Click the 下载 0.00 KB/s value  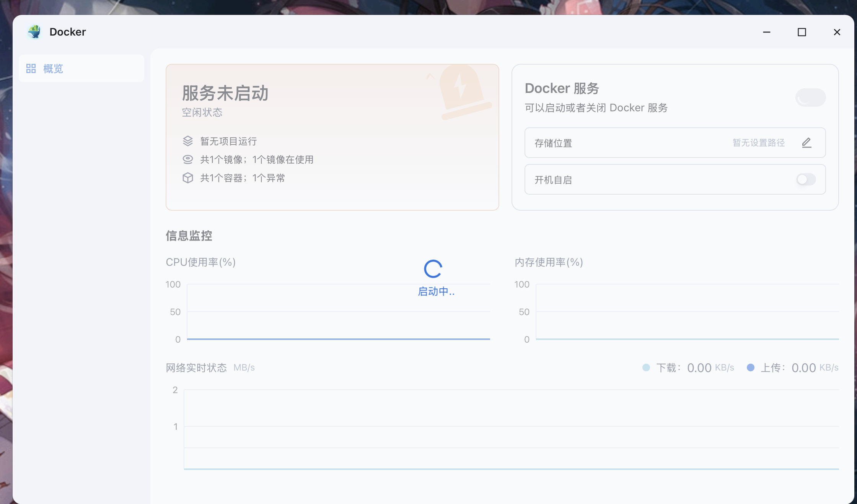click(710, 367)
